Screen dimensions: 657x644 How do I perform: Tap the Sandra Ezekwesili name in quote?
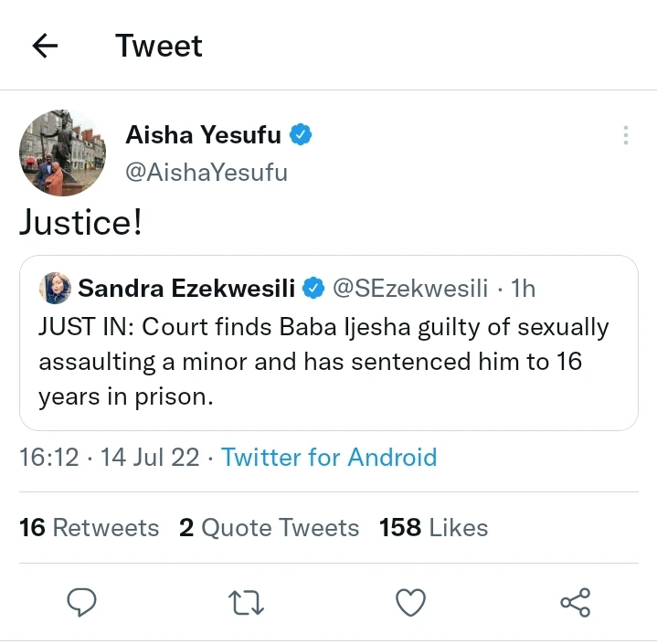(186, 289)
